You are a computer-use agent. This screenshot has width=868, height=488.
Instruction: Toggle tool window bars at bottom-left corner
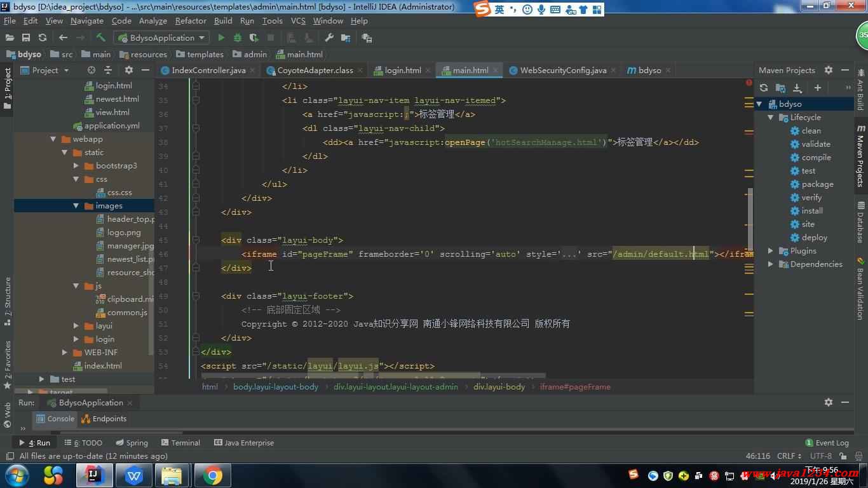(x=9, y=456)
